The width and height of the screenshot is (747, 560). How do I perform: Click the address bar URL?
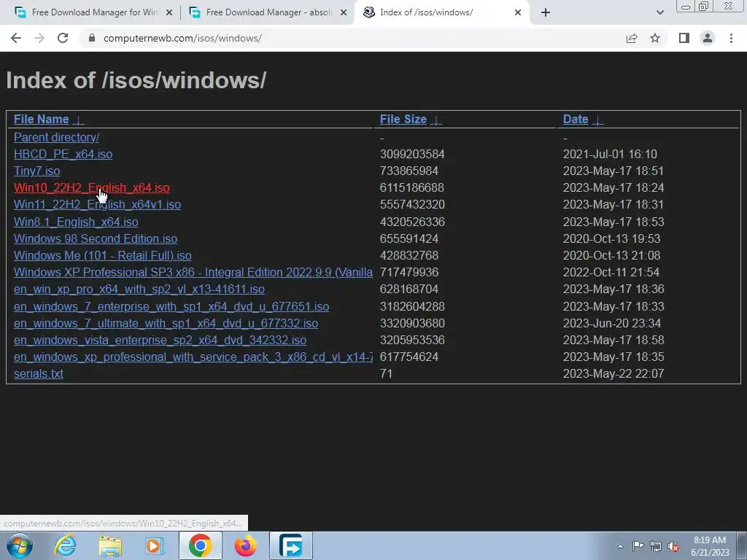click(182, 38)
